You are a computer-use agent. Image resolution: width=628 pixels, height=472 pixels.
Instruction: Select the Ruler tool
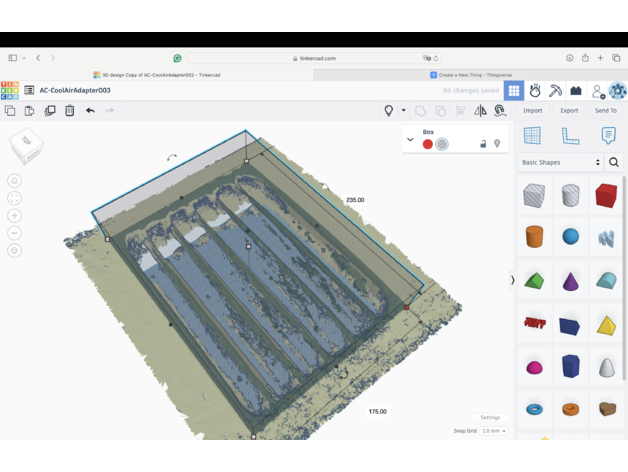click(x=570, y=135)
